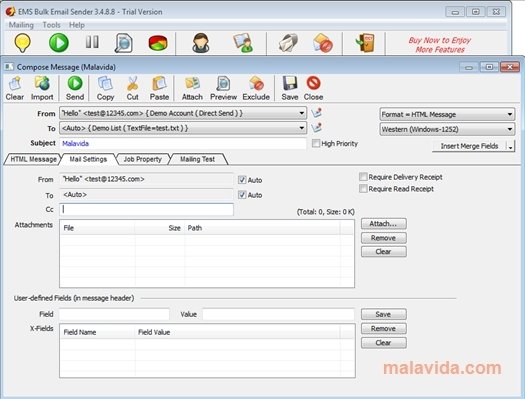
Task: Click the Attach... button beside attachments list
Action: [384, 224]
